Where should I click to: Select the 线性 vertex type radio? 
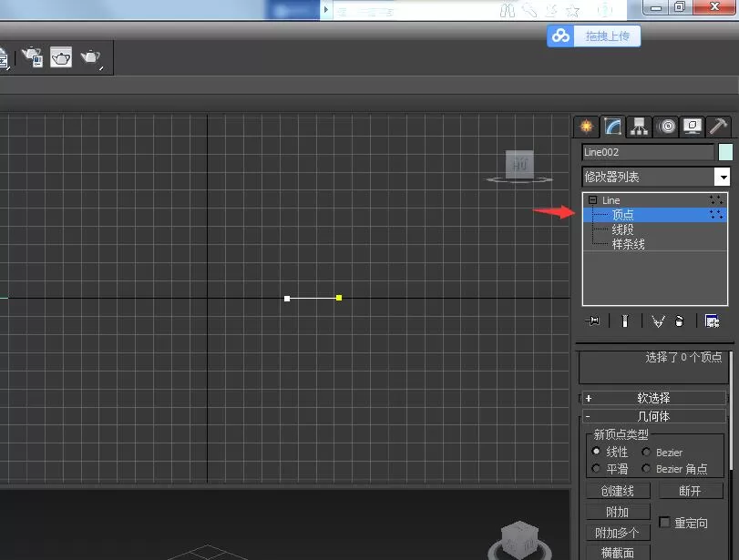click(596, 452)
